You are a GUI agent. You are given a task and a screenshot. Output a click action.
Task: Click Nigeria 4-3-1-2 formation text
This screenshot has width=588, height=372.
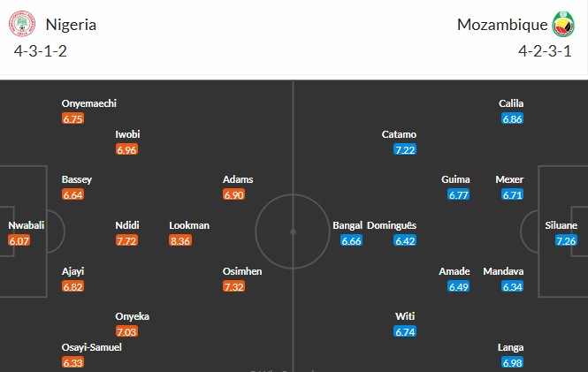coord(41,49)
